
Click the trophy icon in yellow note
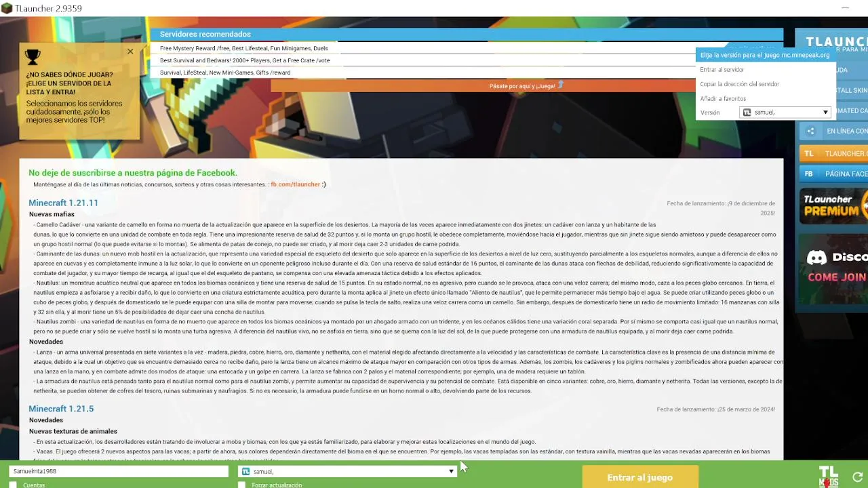tap(33, 57)
